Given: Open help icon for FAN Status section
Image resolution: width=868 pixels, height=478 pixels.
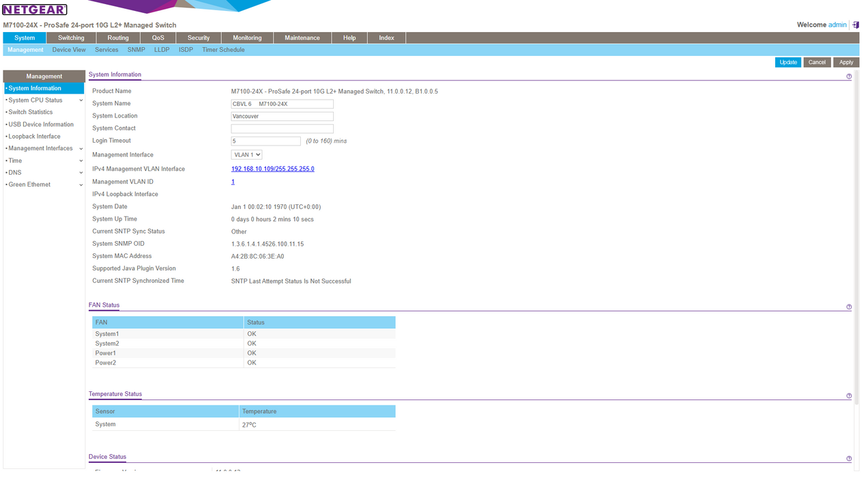Looking at the screenshot, I should pyautogui.click(x=849, y=307).
